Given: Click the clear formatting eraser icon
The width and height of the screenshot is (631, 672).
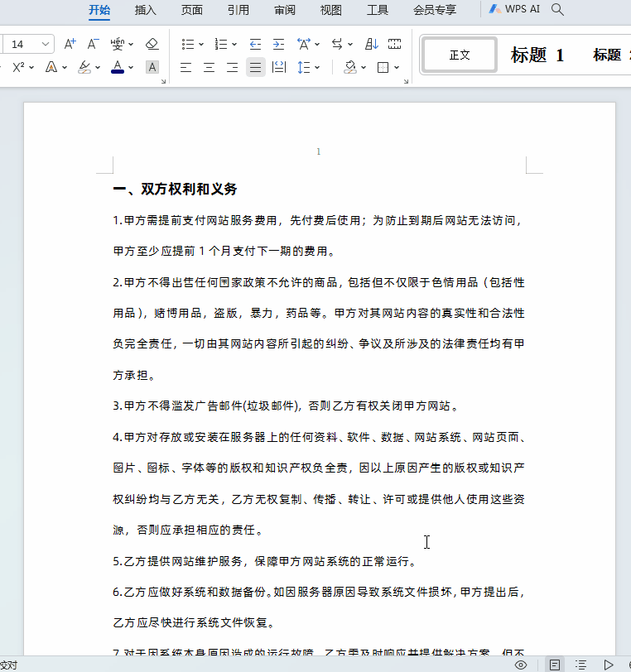Looking at the screenshot, I should pyautogui.click(x=152, y=44).
